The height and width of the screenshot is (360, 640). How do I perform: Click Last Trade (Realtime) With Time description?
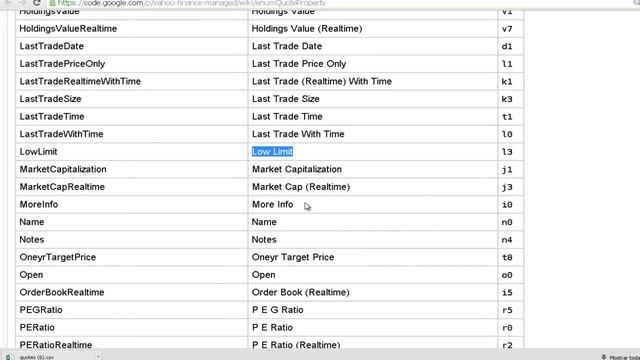[x=322, y=81]
